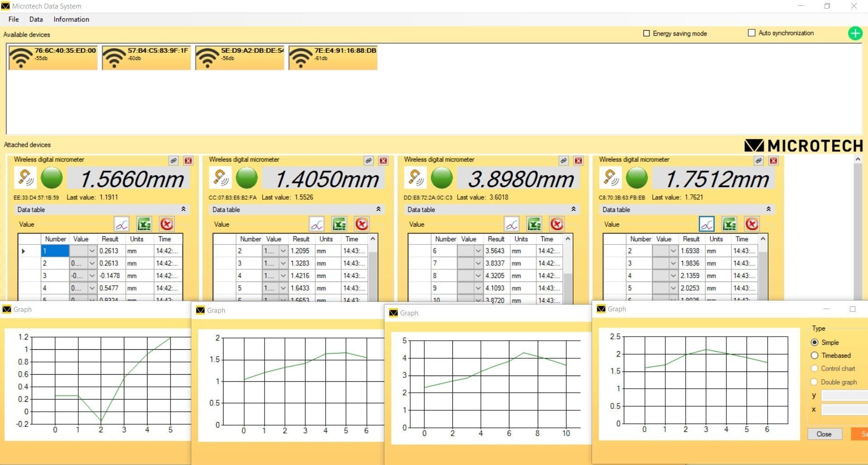Select Double graph type
Screen dimensions: 868x465
coord(815,382)
